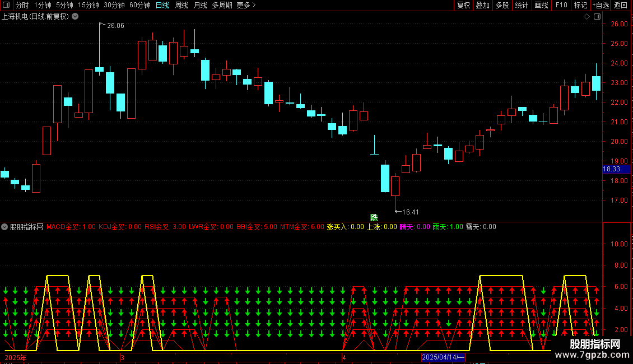Switch to 分时 intraday view

tap(22, 5)
